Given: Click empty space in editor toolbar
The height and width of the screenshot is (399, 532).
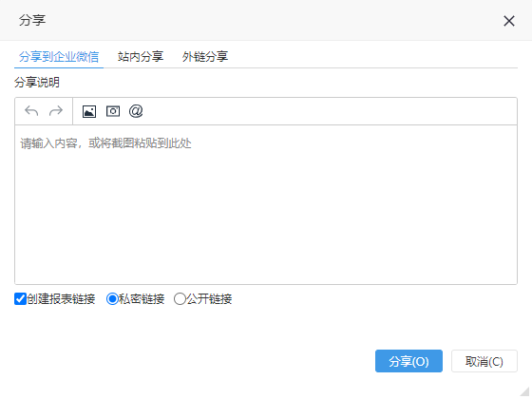Looking at the screenshot, I should coord(329,111).
